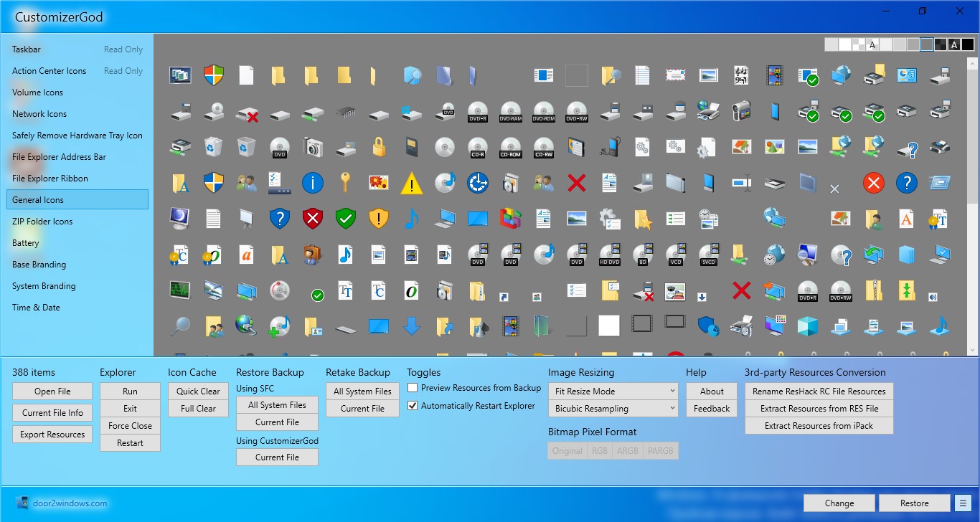980x522 pixels.
Task: Select the green shield with checkmark icon
Action: tap(346, 219)
